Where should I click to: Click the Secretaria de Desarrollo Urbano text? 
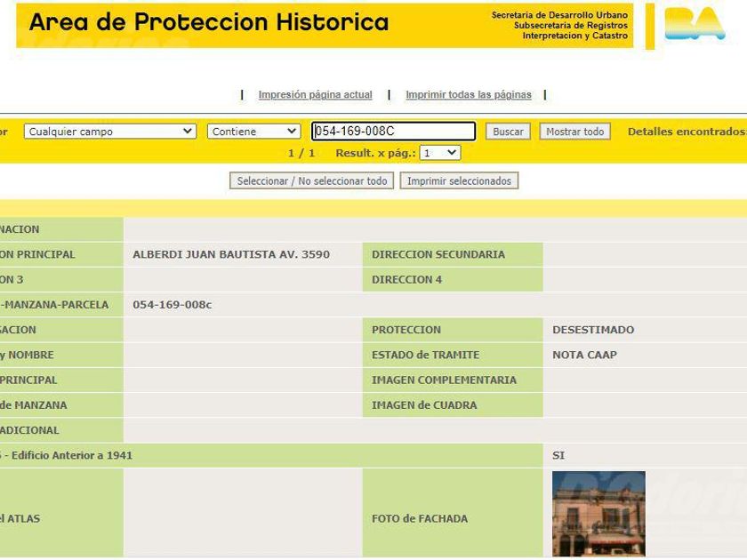pos(559,15)
